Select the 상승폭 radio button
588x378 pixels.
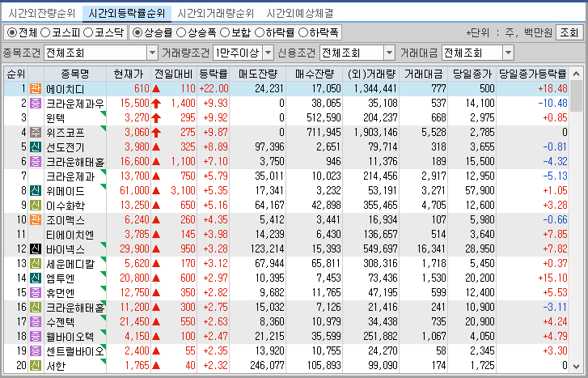181,32
